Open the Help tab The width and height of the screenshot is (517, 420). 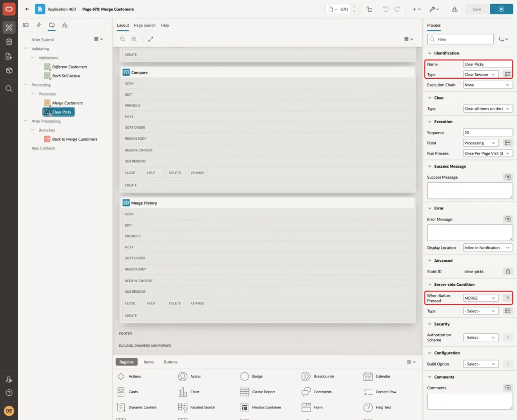click(165, 25)
